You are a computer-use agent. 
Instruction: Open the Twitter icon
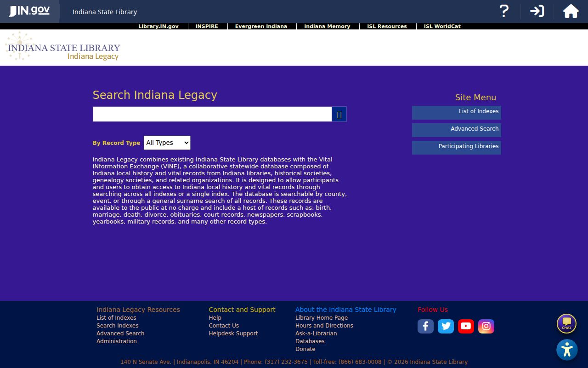[446, 326]
